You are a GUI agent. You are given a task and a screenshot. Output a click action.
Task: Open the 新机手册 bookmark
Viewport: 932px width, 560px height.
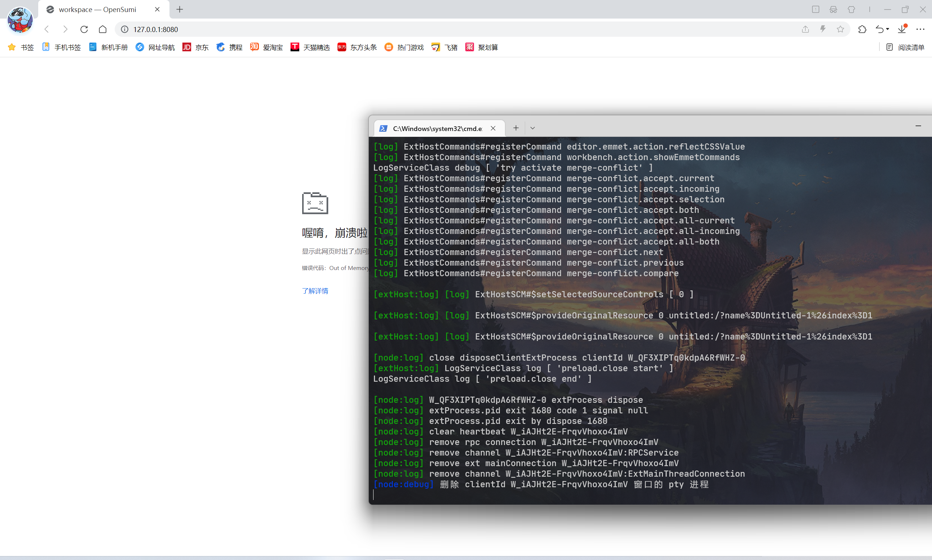point(108,47)
